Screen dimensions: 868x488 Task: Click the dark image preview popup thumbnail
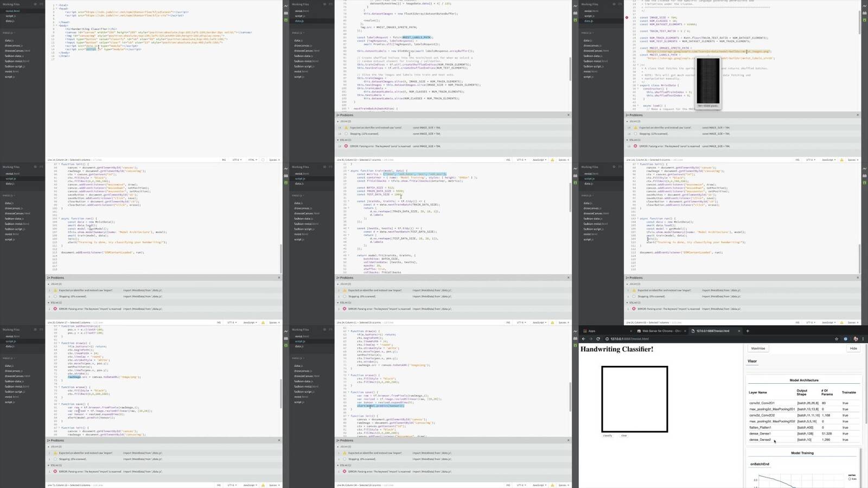point(708,81)
